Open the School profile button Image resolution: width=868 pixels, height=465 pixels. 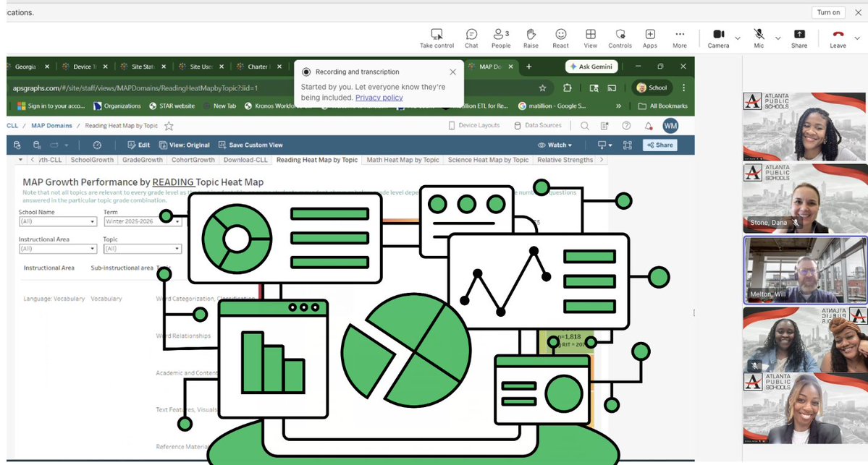[x=652, y=88]
